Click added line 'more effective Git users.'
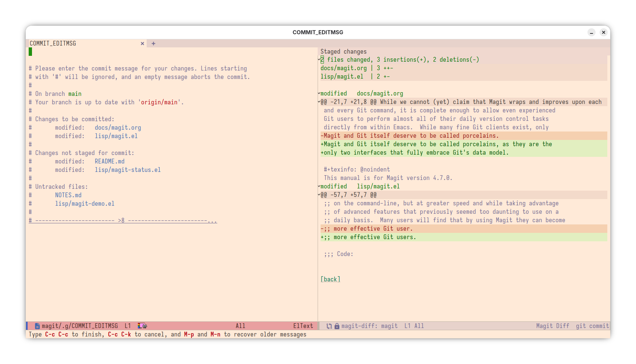This screenshot has height=364, width=636. coord(464,237)
